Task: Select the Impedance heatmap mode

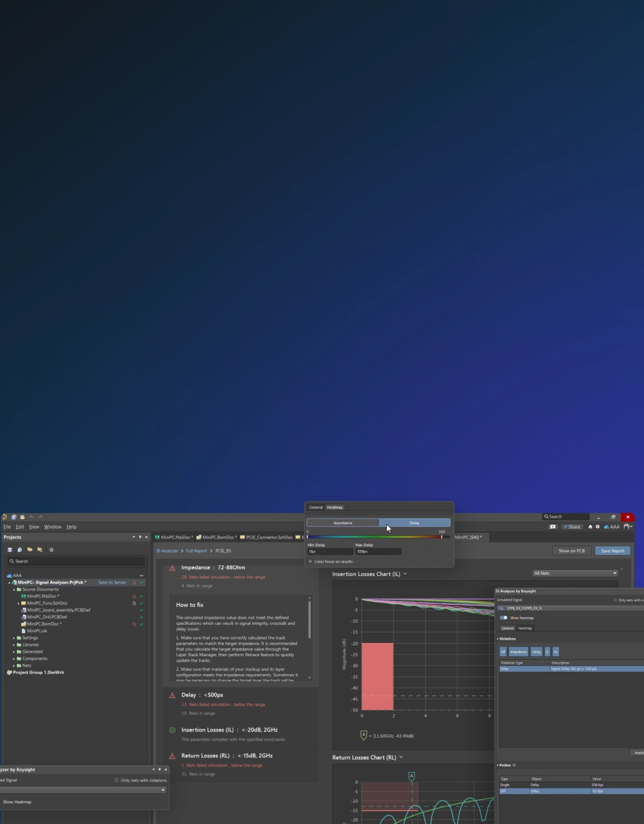Action: pyautogui.click(x=343, y=523)
